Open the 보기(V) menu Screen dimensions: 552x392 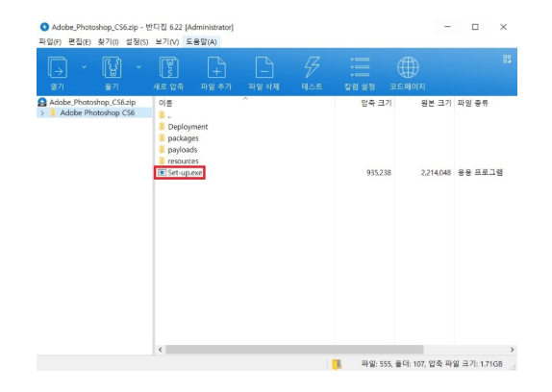pos(167,42)
